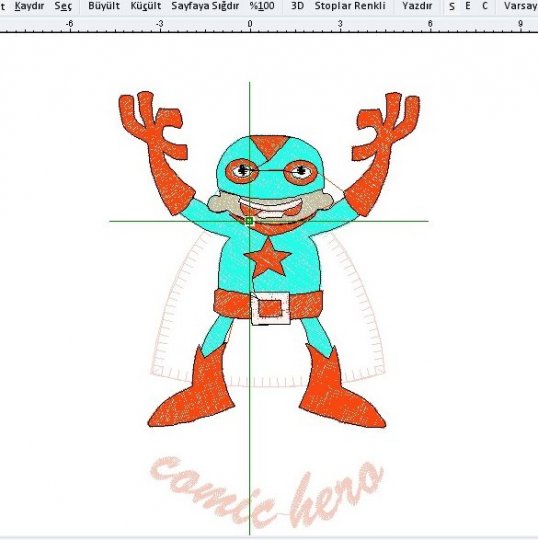
Task: Click the E toolbar button
Action: point(468,6)
